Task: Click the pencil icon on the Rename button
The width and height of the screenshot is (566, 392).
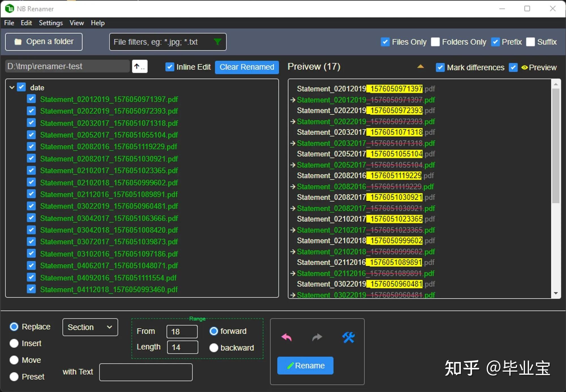Action: (291, 365)
